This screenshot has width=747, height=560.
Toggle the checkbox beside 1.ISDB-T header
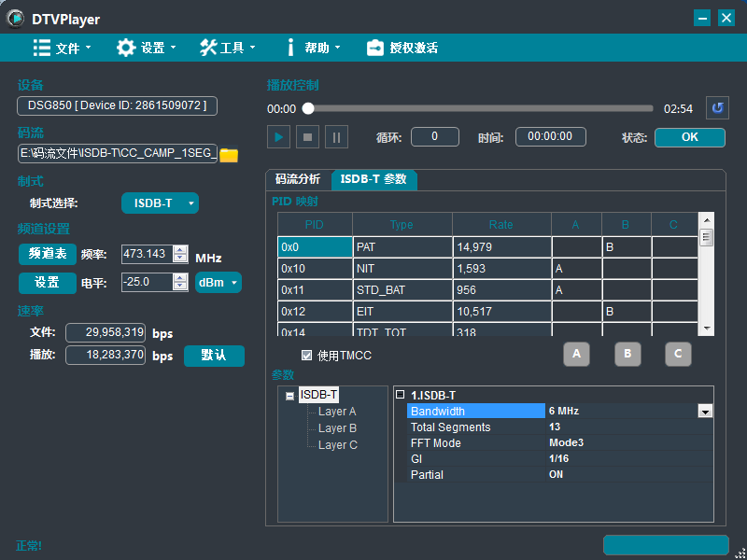click(x=401, y=395)
